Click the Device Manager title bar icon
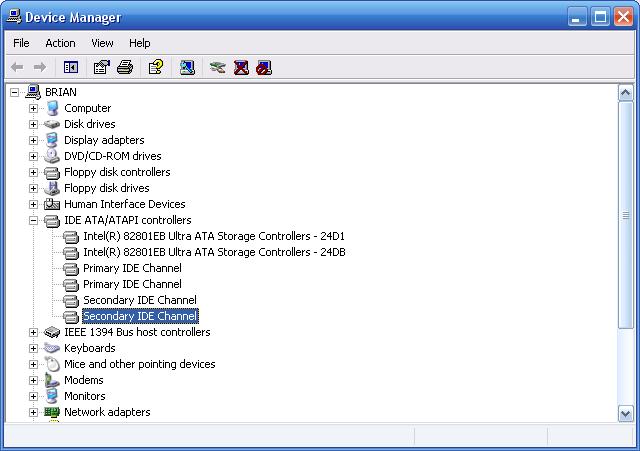Screen dimensions: 640x451 14,17
